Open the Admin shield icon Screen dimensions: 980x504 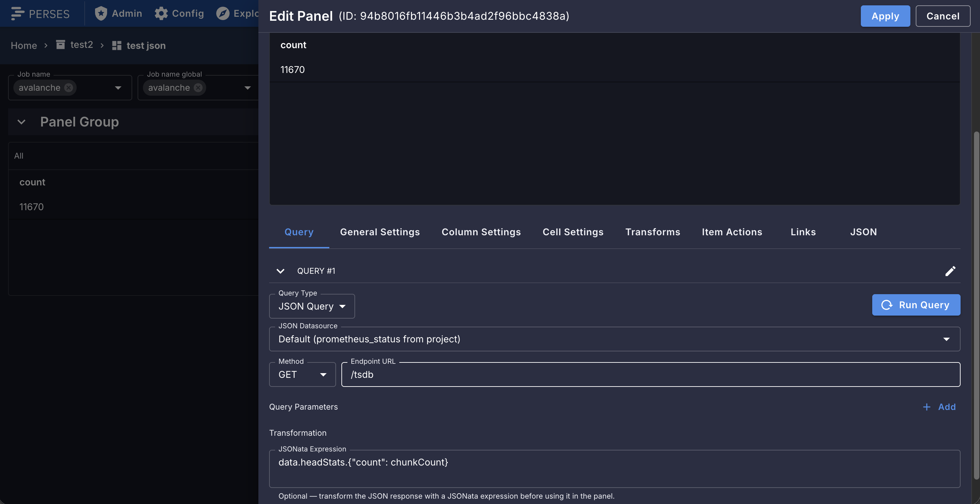click(x=101, y=14)
